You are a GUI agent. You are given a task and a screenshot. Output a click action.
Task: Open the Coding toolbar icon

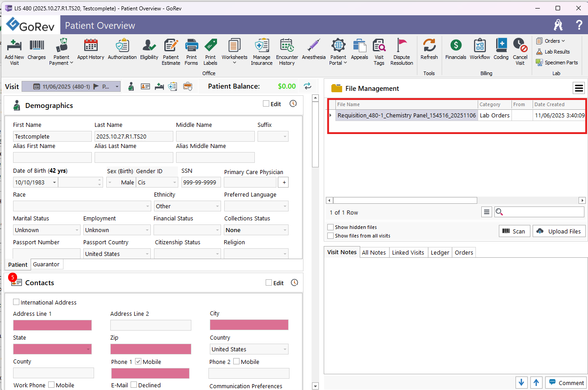tap(501, 45)
